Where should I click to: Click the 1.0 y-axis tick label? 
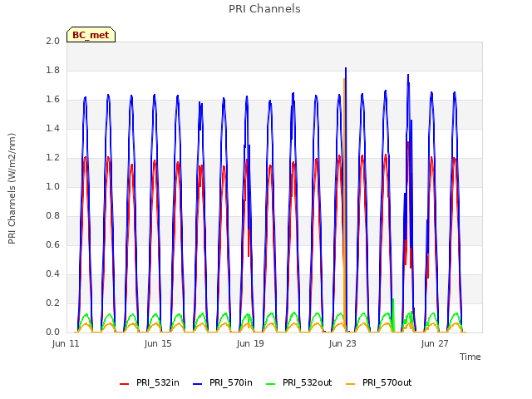point(52,186)
